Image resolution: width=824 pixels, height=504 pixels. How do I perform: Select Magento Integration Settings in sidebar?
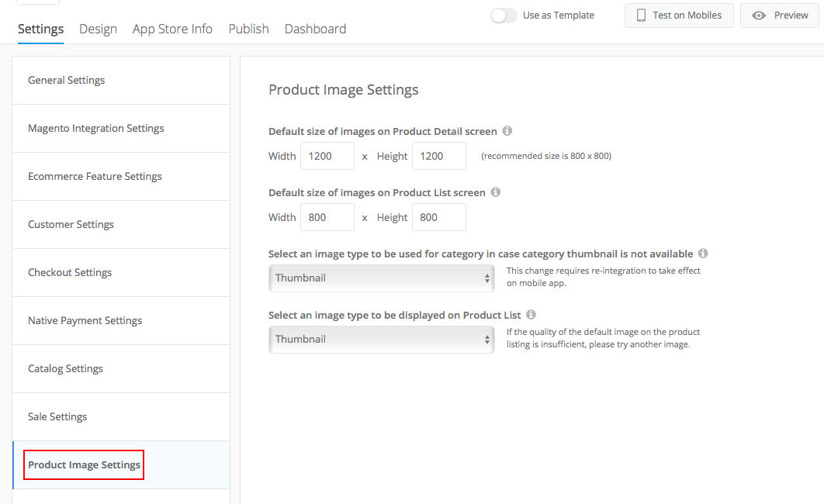pyautogui.click(x=96, y=129)
